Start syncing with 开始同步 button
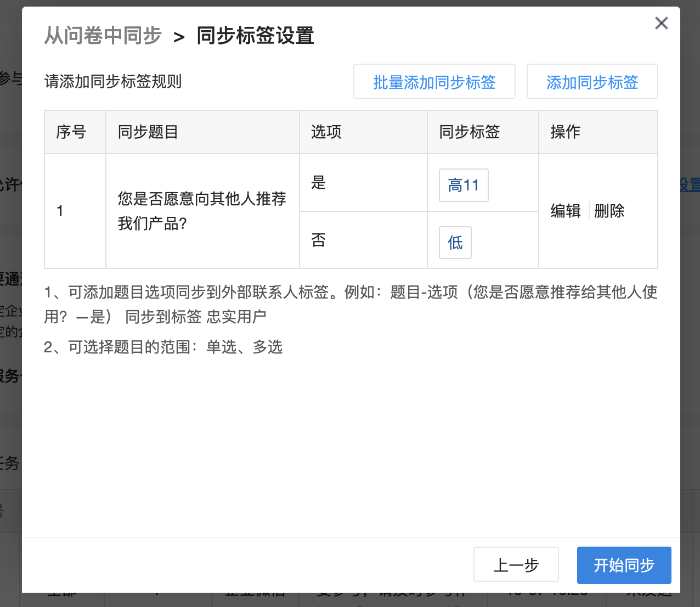The width and height of the screenshot is (700, 607). tap(624, 565)
